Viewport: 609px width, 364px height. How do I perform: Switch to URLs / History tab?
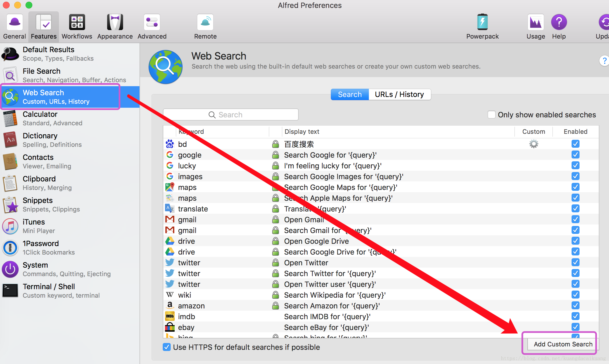[x=399, y=94]
